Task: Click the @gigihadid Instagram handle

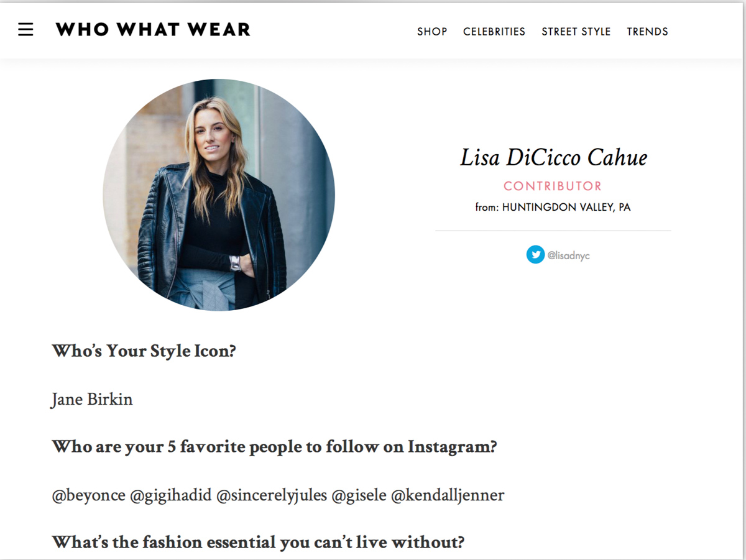Action: click(x=170, y=495)
